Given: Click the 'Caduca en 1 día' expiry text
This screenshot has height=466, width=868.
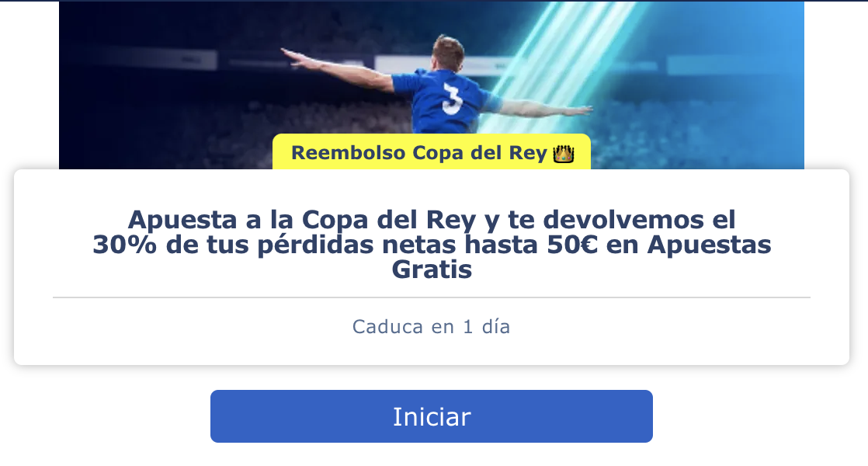Looking at the screenshot, I should tap(431, 326).
